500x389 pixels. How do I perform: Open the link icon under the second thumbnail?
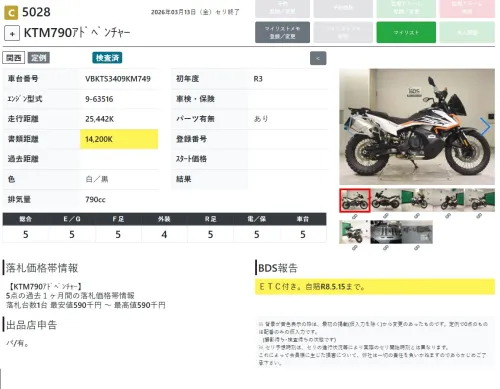click(386, 216)
